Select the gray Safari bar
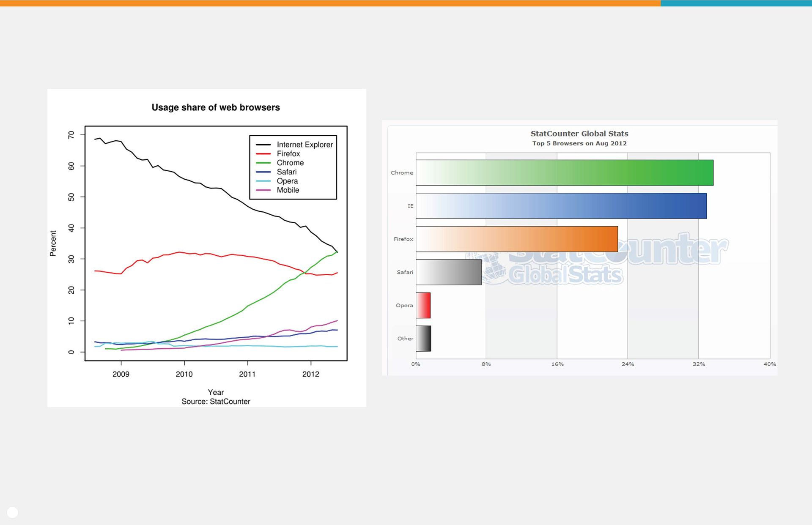Viewport: 812px width, 525px height. point(448,272)
